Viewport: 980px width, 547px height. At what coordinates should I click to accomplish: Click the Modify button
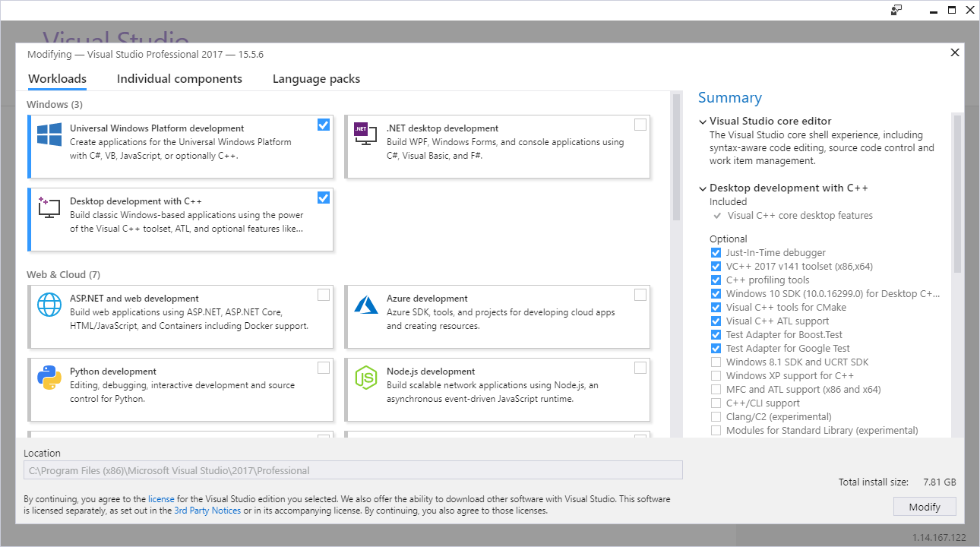point(925,507)
